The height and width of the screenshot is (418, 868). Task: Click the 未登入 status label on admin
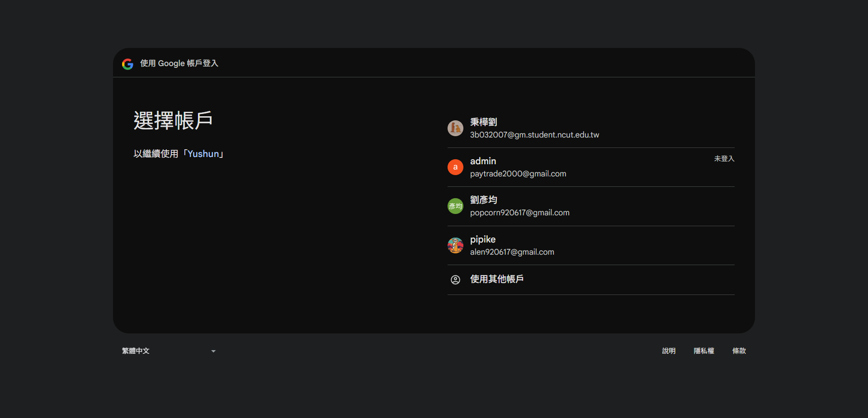[724, 159]
